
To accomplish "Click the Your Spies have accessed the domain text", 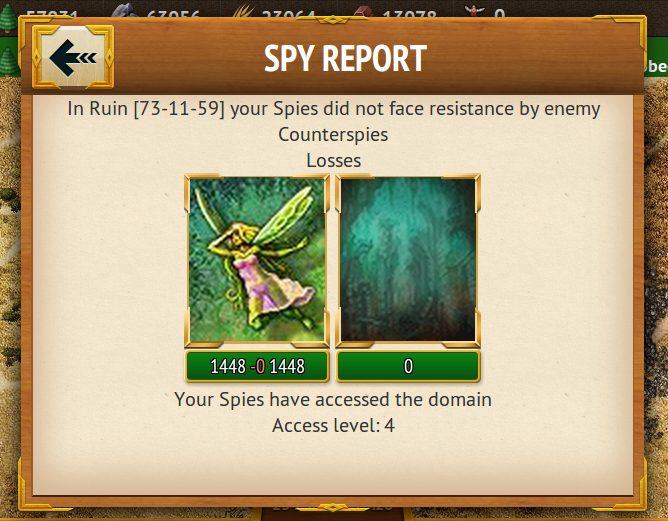I will (x=333, y=400).
